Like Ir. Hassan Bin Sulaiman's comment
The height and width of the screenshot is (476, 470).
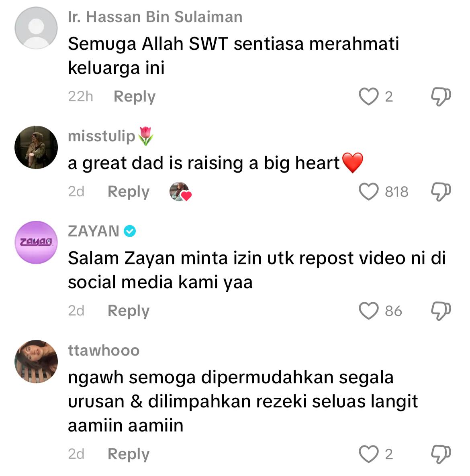[368, 97]
